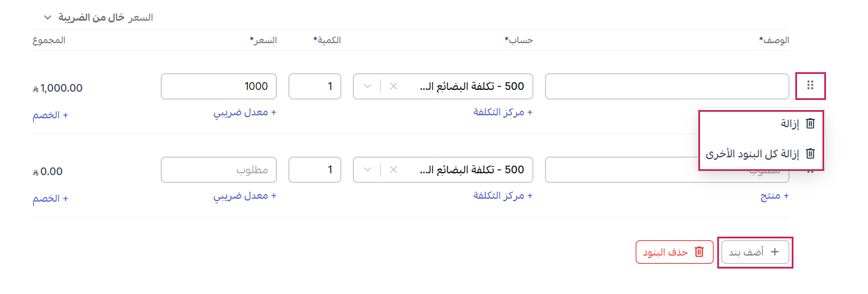Click first row + معدل ضريبي link

click(x=245, y=113)
